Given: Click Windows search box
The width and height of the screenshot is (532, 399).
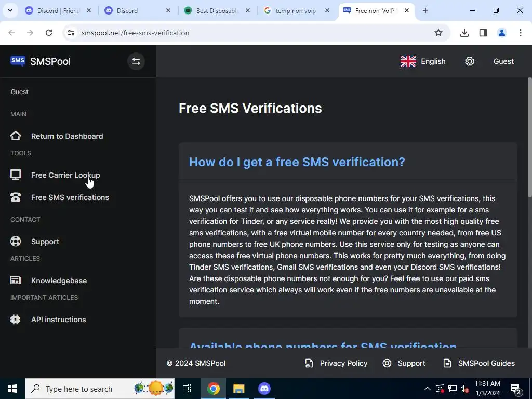Looking at the screenshot, I should 100,389.
